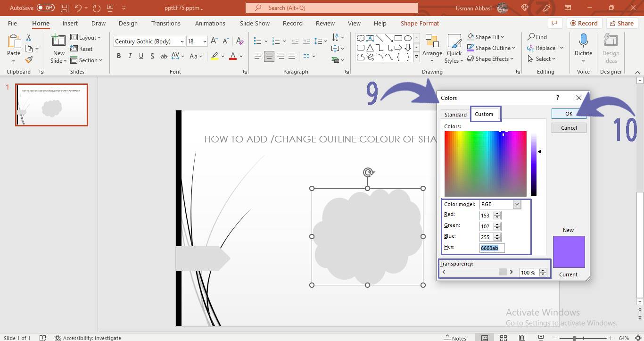Click the Undo arrow icon

[x=78, y=8]
